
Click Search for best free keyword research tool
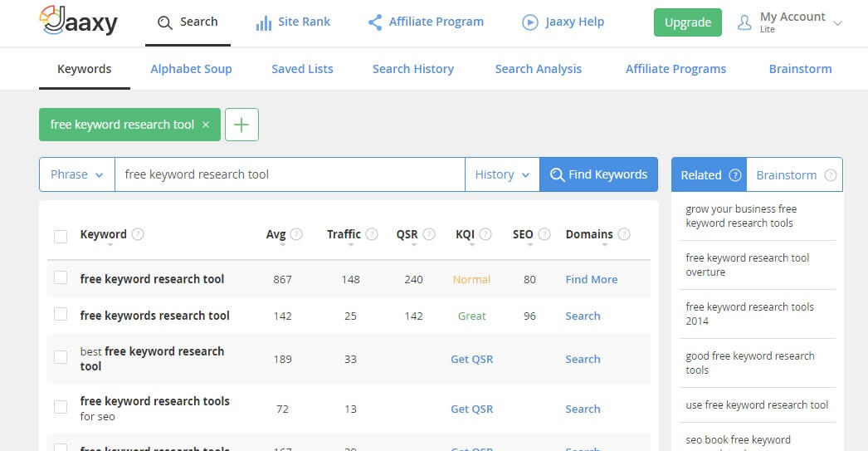click(x=583, y=359)
